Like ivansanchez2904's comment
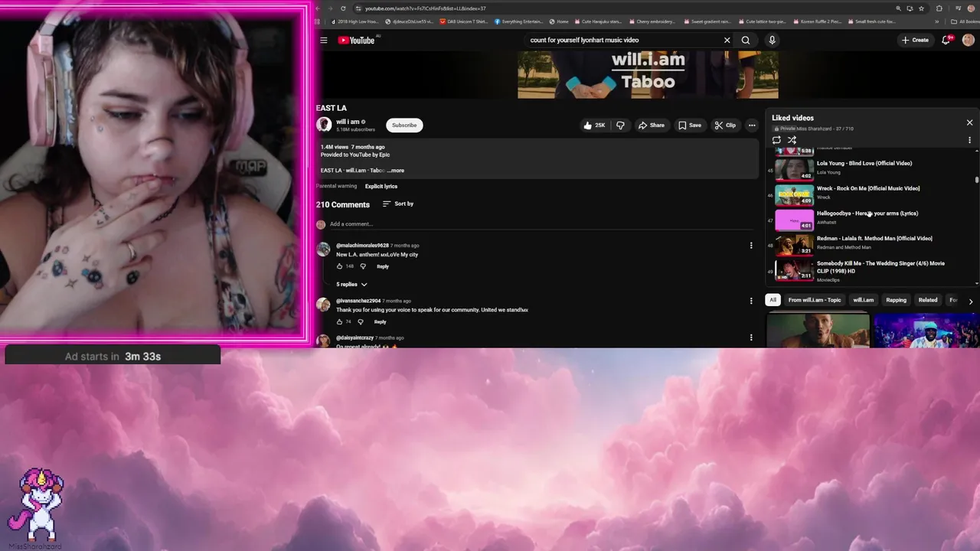The image size is (980, 551). [x=339, y=321]
